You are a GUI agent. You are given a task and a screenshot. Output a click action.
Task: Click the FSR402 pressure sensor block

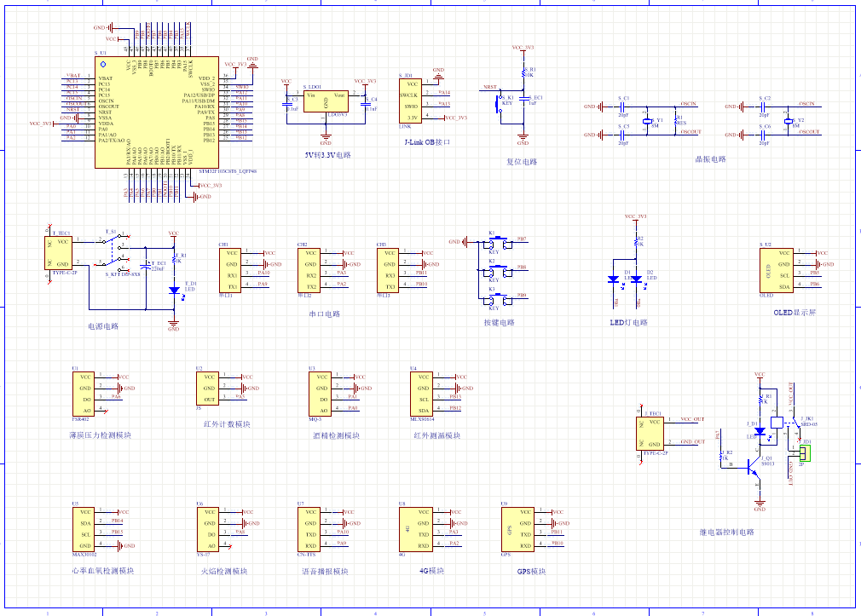point(85,394)
